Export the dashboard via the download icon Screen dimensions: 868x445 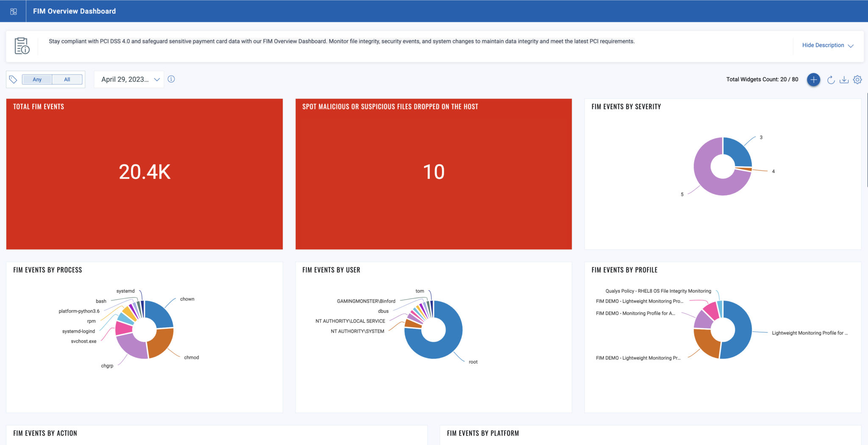(x=844, y=79)
